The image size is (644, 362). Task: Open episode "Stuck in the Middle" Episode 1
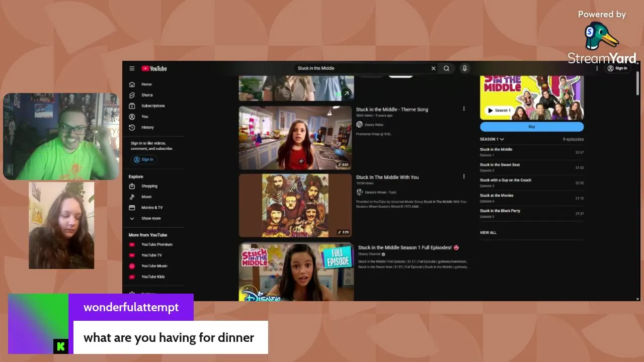532,152
